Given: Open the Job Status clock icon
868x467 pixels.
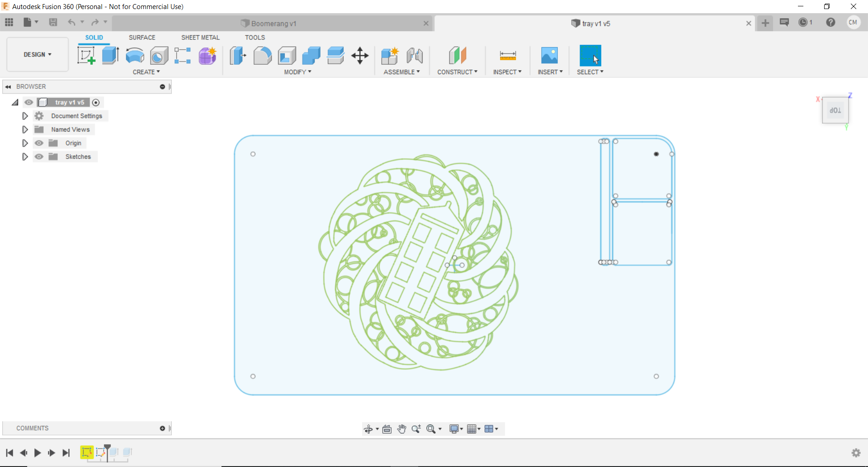Looking at the screenshot, I should pos(803,22).
